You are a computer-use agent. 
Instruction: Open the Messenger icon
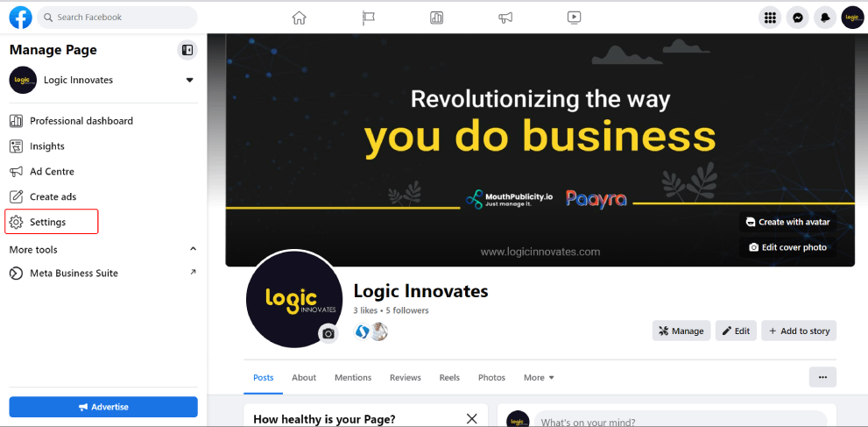click(798, 18)
